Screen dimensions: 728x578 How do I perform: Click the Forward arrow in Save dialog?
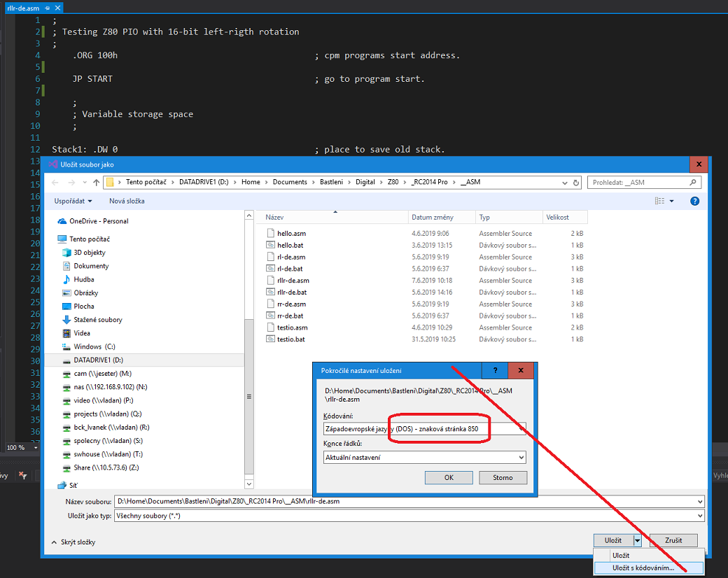[71, 183]
